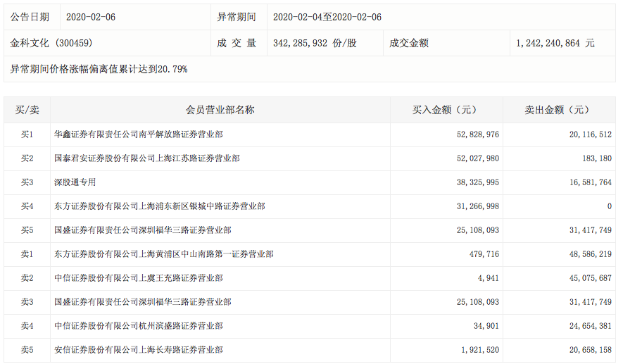Select the 安信证券上海长寿路 branch name

[139, 350]
